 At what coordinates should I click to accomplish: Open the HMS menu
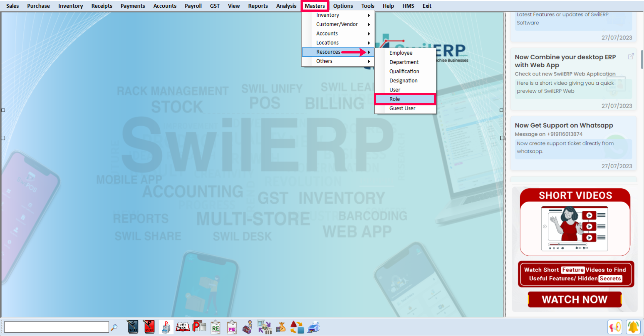(408, 6)
